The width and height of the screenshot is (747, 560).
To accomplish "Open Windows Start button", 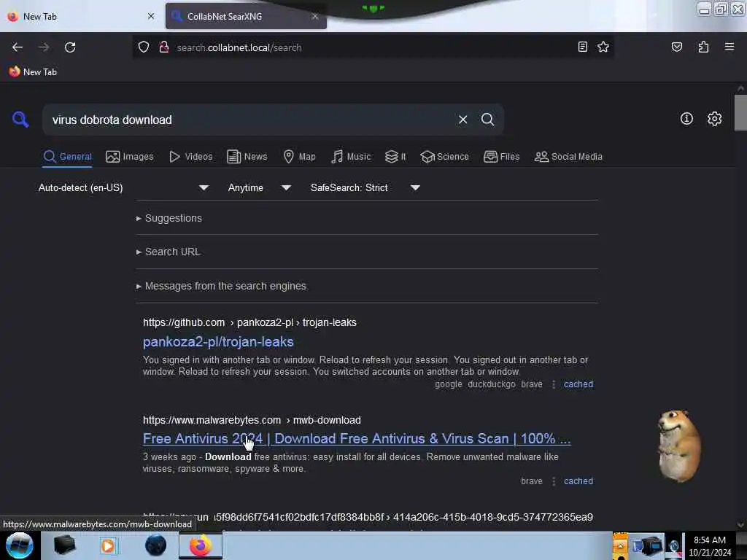I will click(20, 545).
